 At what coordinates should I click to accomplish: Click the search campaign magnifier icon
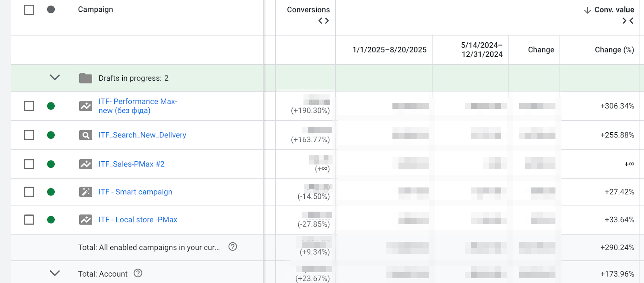point(85,135)
